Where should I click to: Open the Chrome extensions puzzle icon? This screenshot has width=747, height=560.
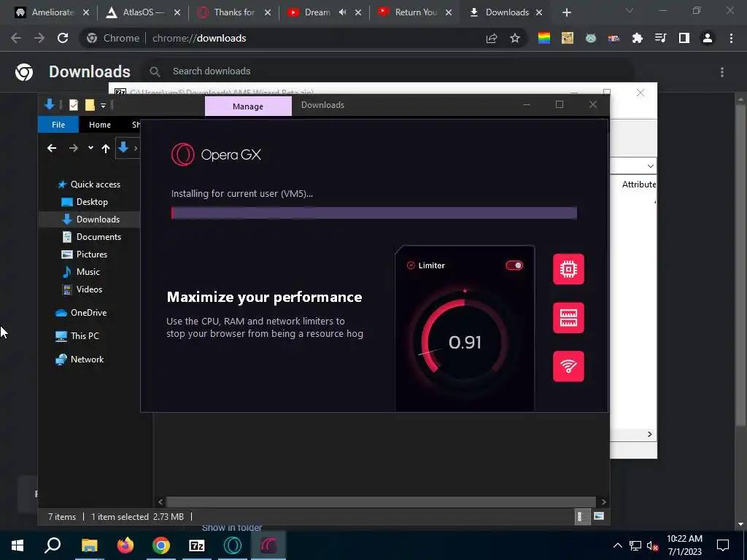(637, 38)
